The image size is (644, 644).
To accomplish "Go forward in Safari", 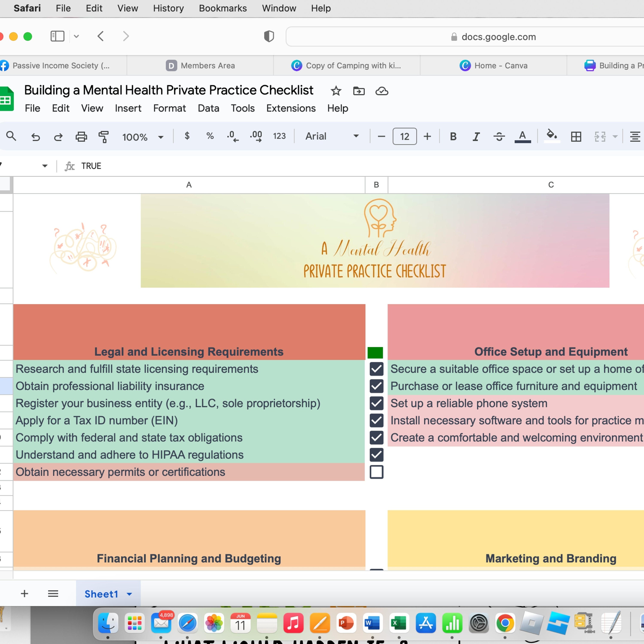I will tap(126, 36).
